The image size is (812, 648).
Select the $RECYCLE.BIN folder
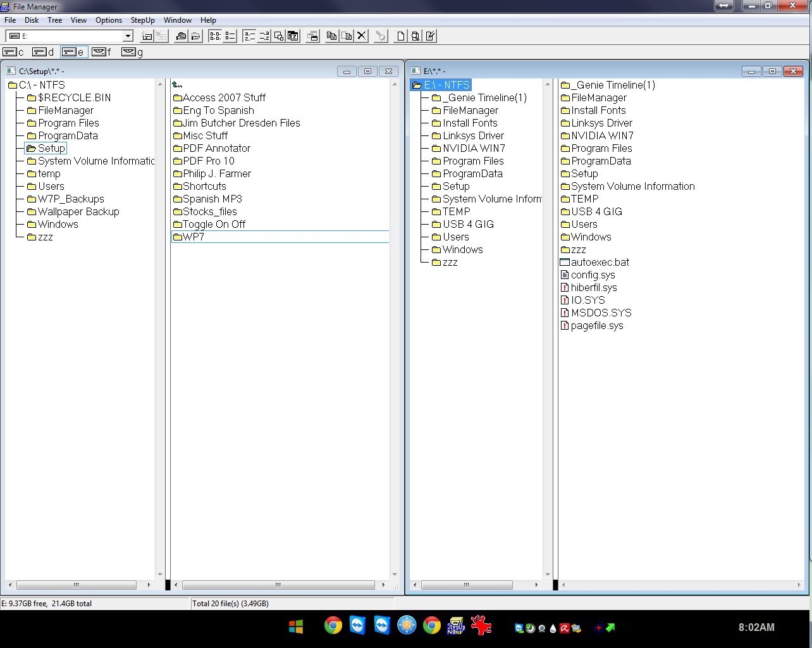(69, 97)
